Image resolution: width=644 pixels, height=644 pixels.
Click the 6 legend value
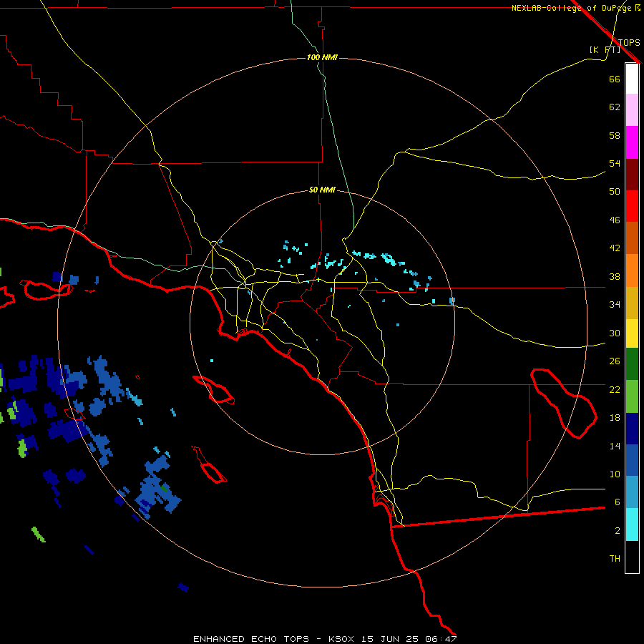tap(617, 502)
